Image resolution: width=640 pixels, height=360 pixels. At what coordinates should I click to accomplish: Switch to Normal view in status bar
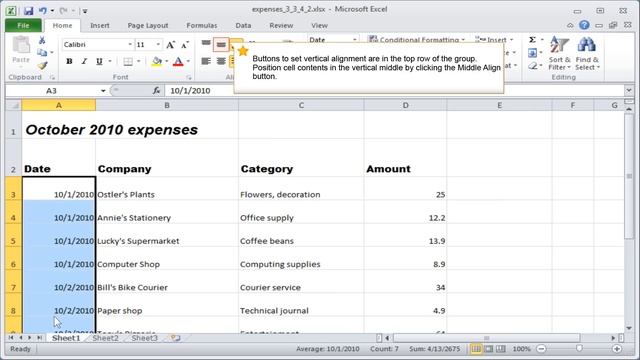pos(476,349)
